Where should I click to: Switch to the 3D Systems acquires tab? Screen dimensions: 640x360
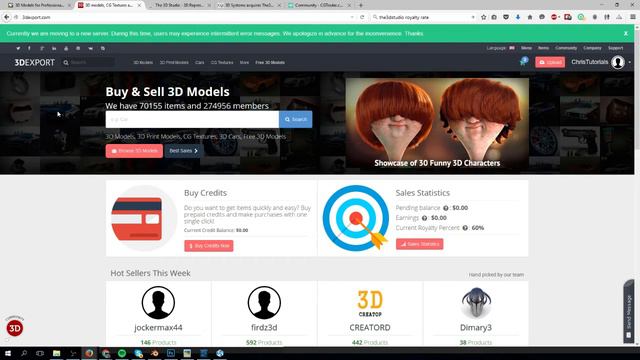pyautogui.click(x=248, y=5)
